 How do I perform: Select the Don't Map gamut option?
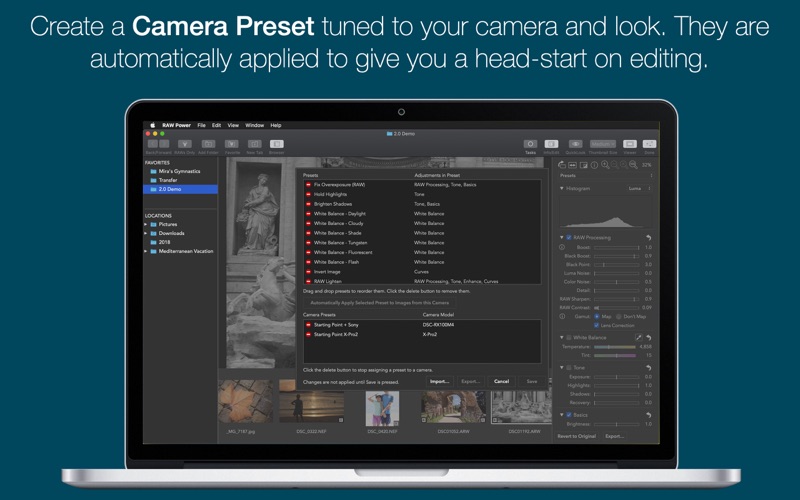pyautogui.click(x=619, y=316)
